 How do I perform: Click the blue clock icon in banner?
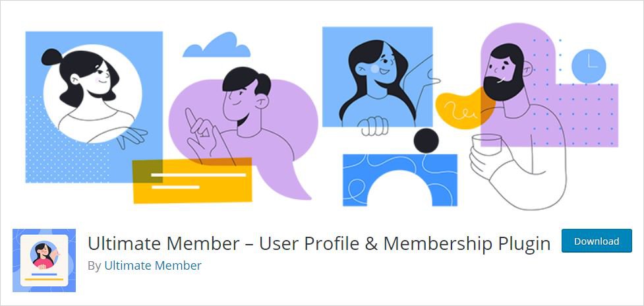[x=589, y=66]
